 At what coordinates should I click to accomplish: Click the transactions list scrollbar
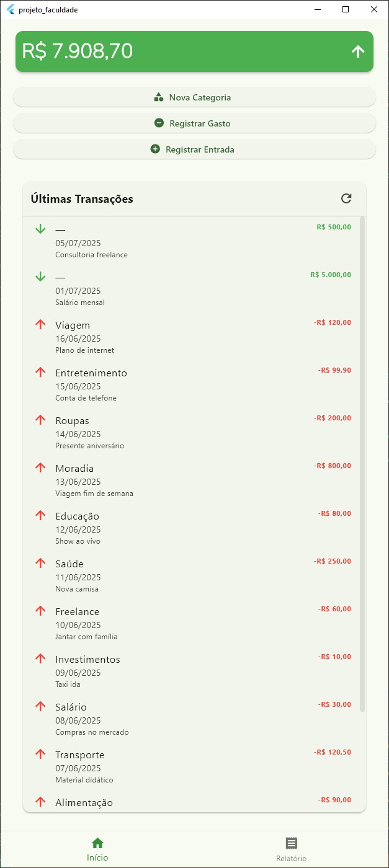pyautogui.click(x=362, y=464)
